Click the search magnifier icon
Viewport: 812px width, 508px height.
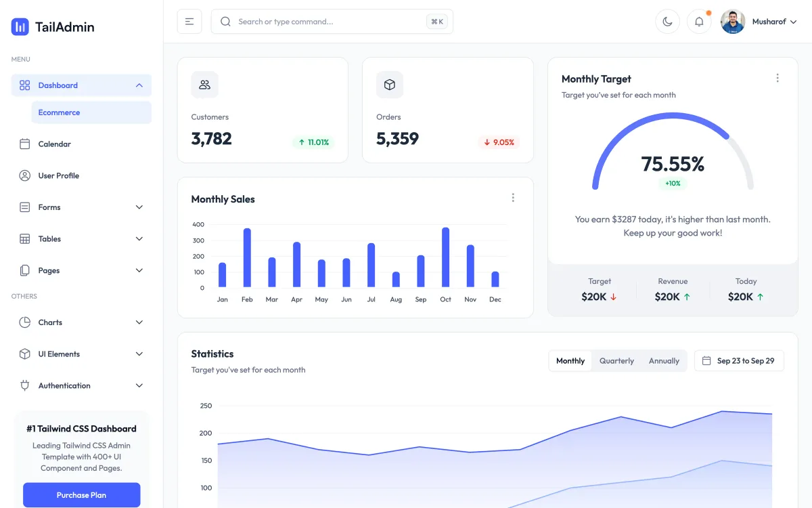(x=225, y=22)
